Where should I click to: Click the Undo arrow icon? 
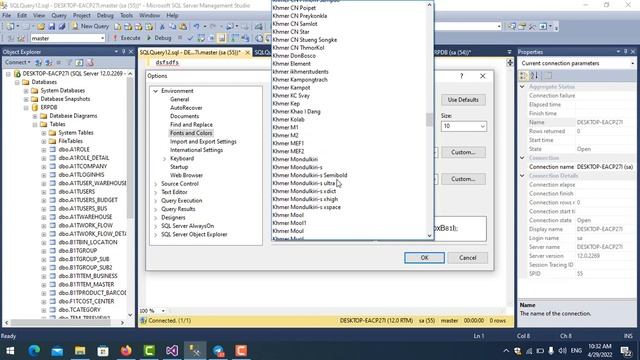click(197, 27)
